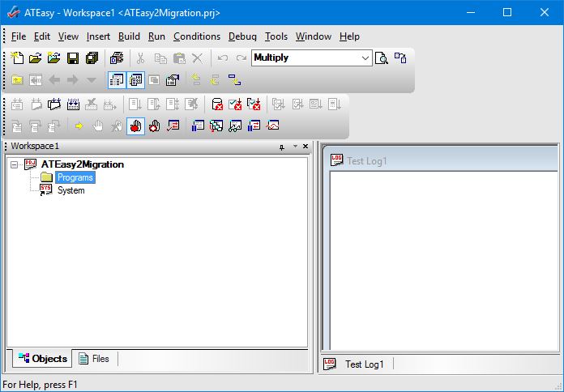Click the white hand Pause icon

(x=98, y=126)
